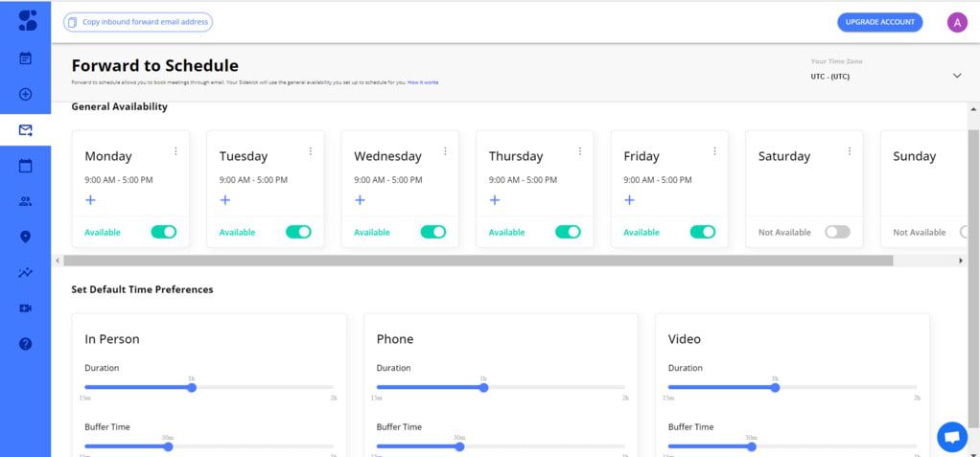Click the left arrow of horizontal scrollbar
The width and height of the screenshot is (980, 457).
tap(57, 261)
